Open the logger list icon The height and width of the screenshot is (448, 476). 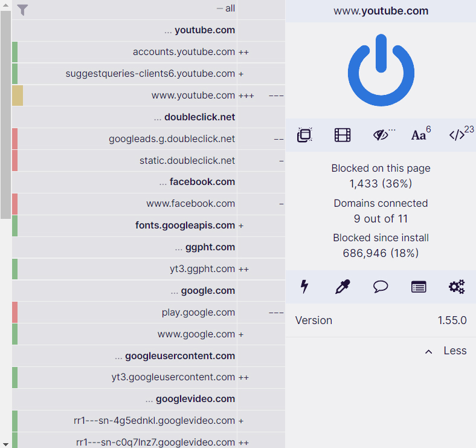click(x=419, y=287)
